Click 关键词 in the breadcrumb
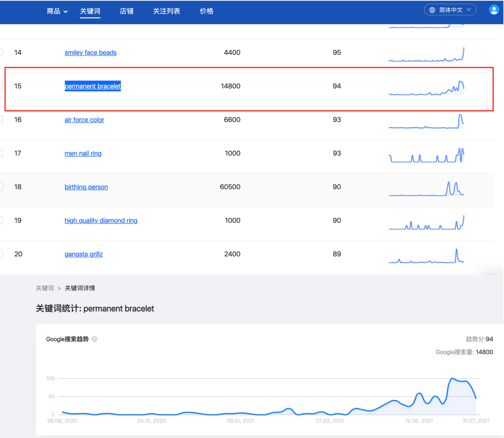 (x=45, y=288)
